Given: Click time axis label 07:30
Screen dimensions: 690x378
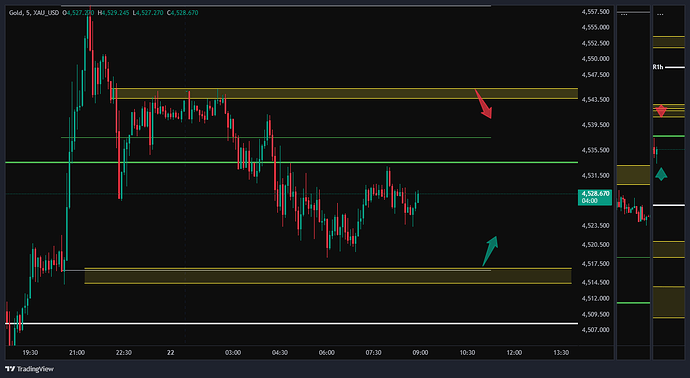Looking at the screenshot, I should tap(373, 352).
